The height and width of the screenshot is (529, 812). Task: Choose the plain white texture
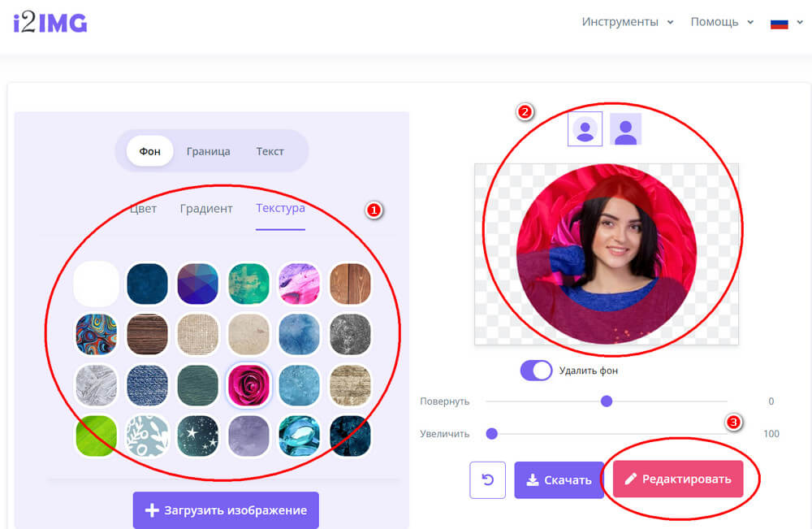(x=97, y=284)
